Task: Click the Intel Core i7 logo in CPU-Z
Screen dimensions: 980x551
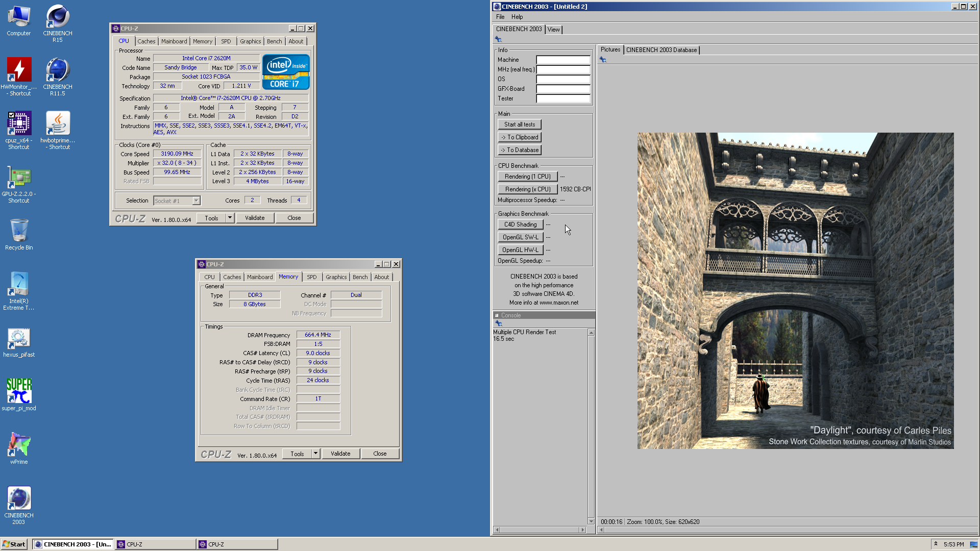Action: click(x=286, y=72)
